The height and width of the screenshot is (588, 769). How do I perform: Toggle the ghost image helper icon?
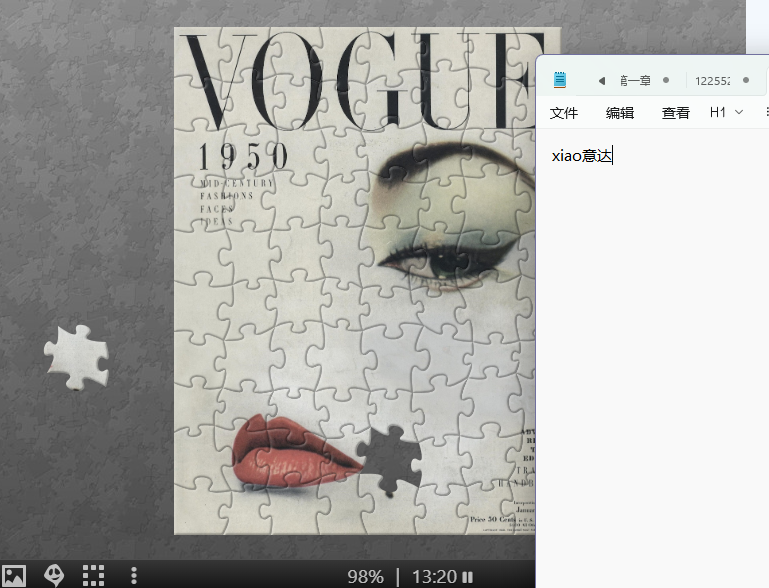tap(53, 575)
